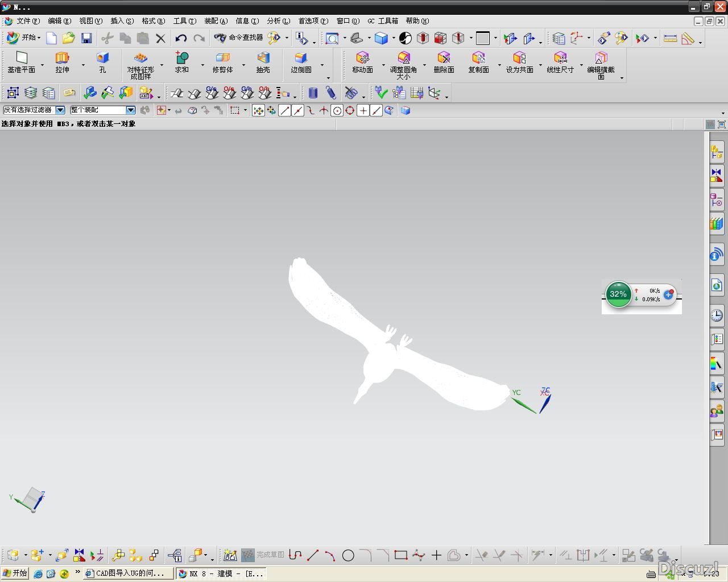Toggle the existing point snap option
The image size is (728, 582).
tap(363, 111)
